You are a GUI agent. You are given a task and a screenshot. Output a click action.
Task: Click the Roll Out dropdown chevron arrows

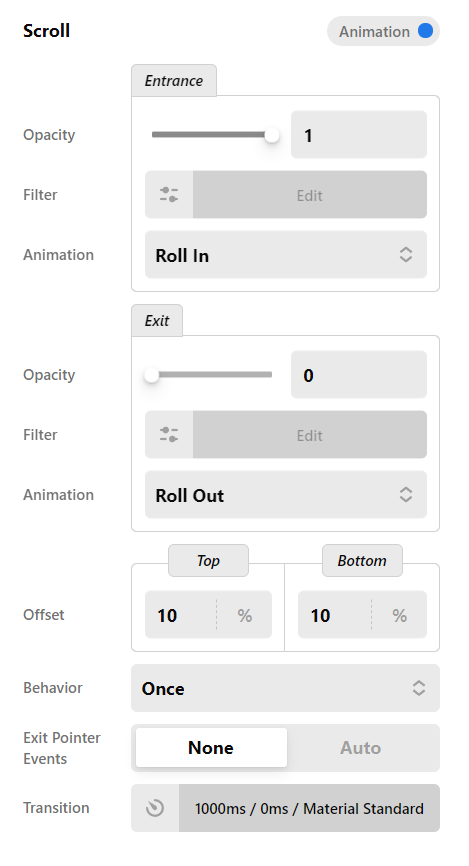point(406,494)
